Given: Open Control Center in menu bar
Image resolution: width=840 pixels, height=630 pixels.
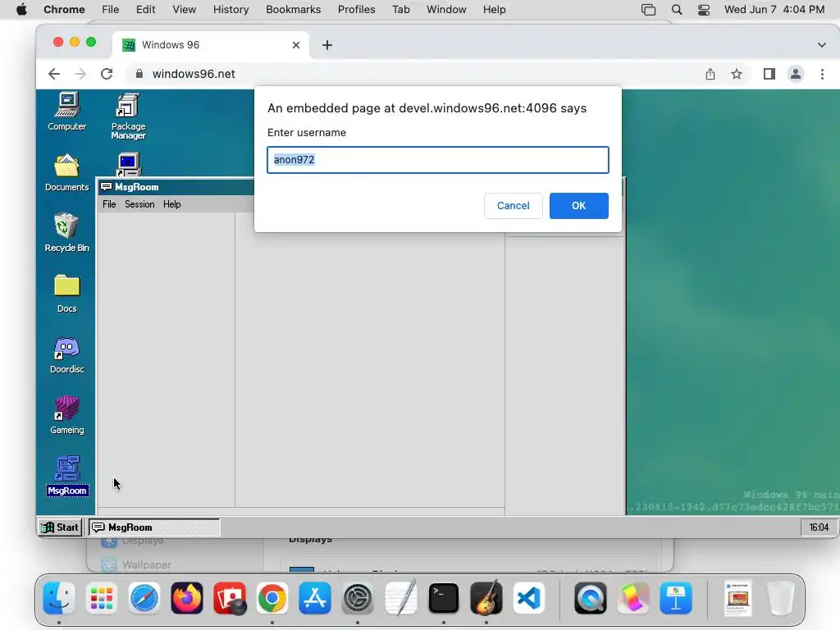Looking at the screenshot, I should 703,9.
